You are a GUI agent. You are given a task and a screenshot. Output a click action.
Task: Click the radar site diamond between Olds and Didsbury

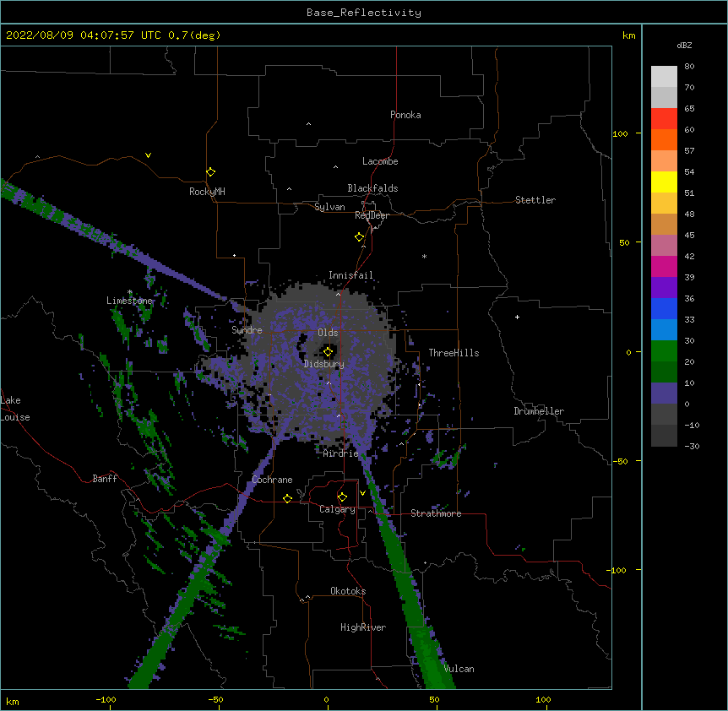328,352
